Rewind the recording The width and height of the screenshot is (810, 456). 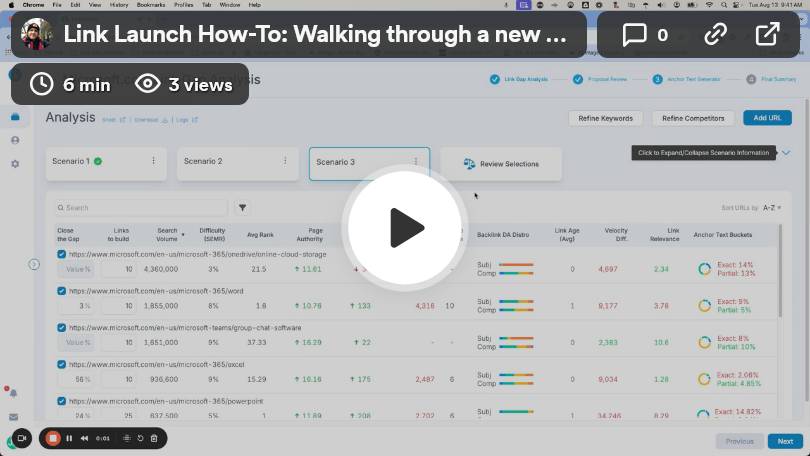pos(84,438)
